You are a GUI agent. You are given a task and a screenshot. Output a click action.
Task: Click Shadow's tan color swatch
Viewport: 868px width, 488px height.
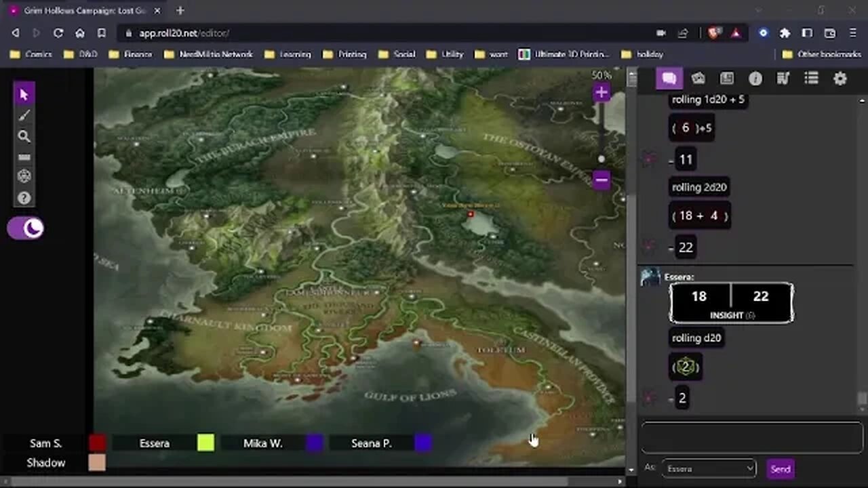click(x=97, y=463)
